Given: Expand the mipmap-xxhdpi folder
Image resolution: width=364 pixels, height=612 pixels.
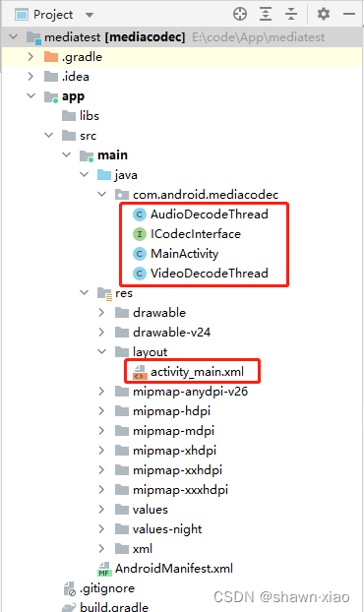Looking at the screenshot, I should pos(102,470).
